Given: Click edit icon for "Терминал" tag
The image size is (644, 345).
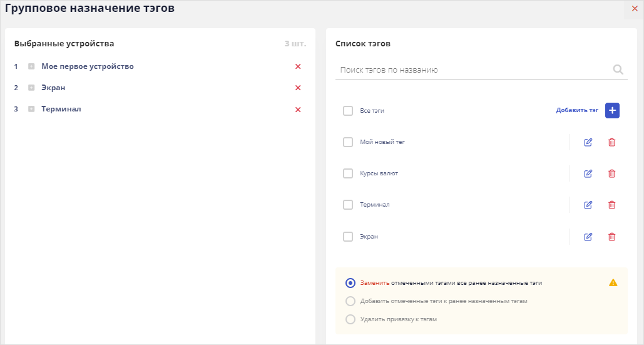Looking at the screenshot, I should [x=588, y=205].
